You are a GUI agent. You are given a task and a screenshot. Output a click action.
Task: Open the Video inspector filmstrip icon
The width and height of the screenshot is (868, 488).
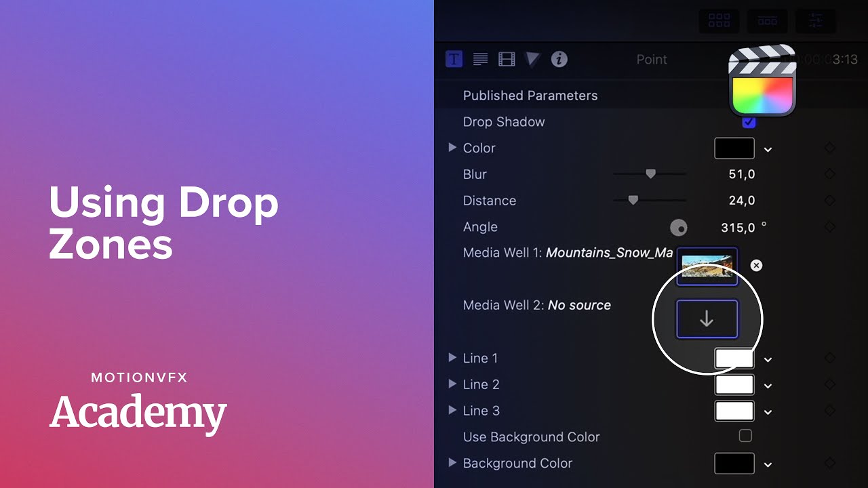[507, 59]
